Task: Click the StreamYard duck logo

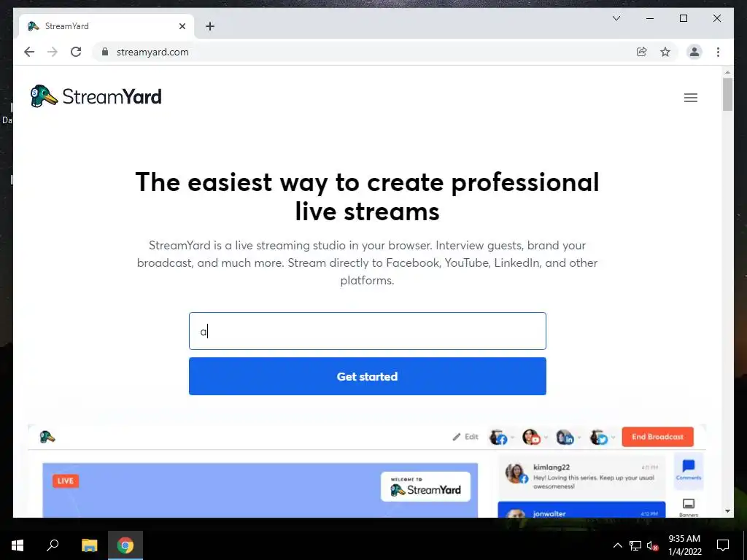Action: click(x=96, y=97)
